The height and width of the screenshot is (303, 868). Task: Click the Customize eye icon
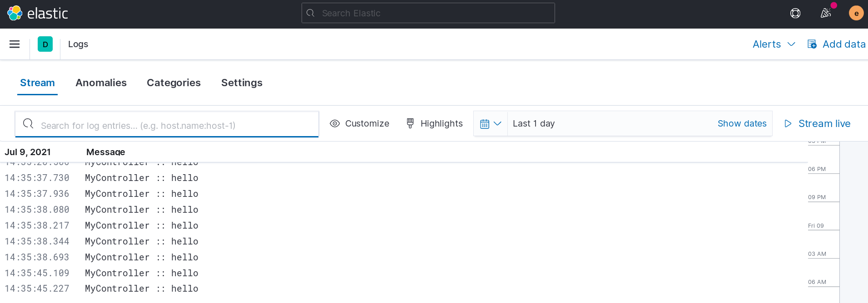pyautogui.click(x=335, y=123)
